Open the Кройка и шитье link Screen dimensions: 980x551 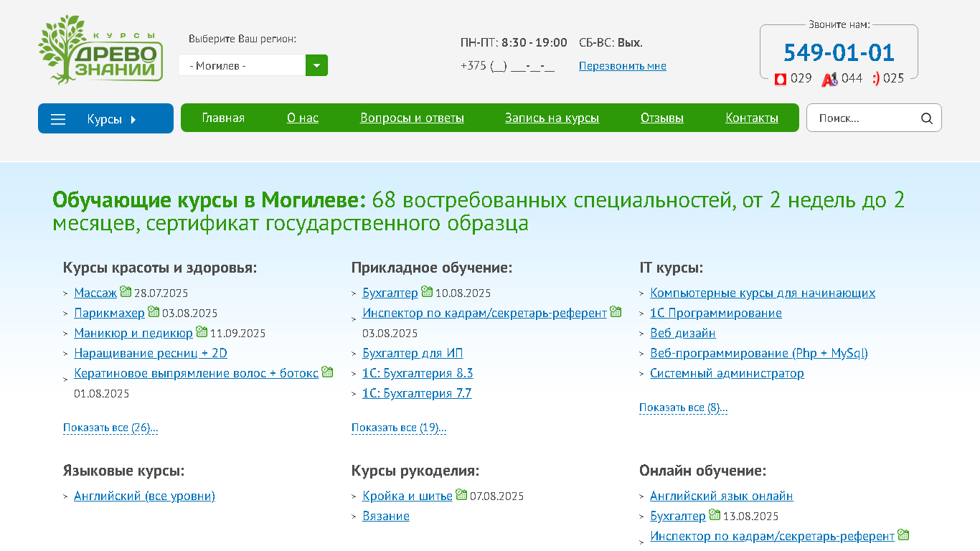(407, 496)
